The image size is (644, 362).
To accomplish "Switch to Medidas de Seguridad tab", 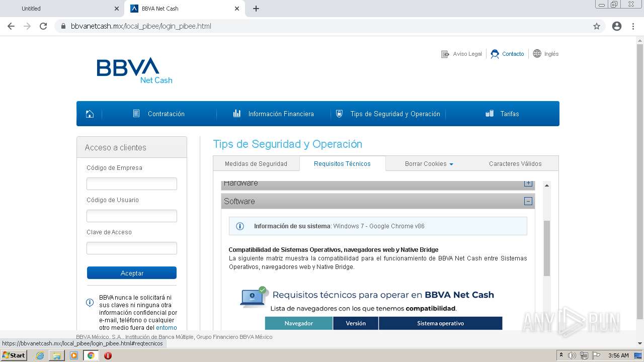I will [x=256, y=164].
